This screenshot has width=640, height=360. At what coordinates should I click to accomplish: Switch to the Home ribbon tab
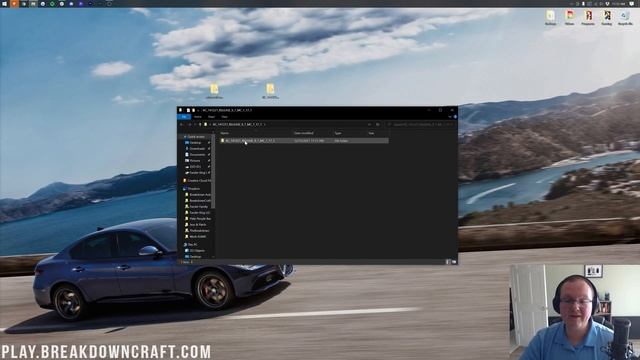tap(198, 117)
